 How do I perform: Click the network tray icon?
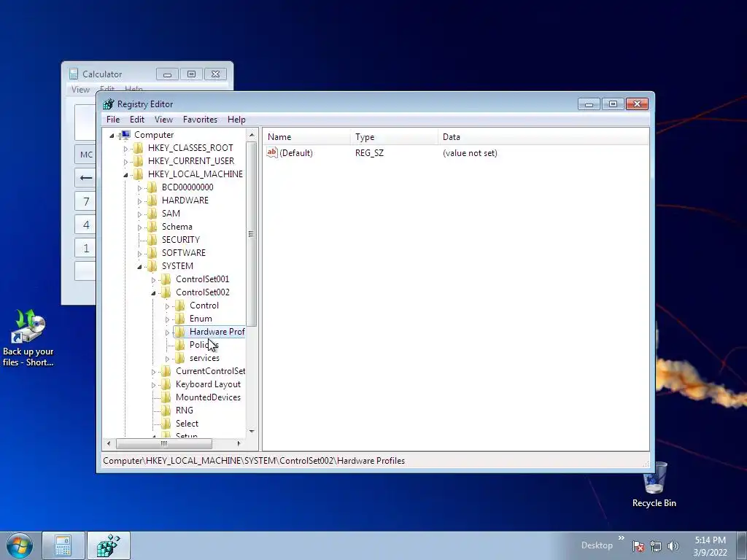pyautogui.click(x=656, y=546)
